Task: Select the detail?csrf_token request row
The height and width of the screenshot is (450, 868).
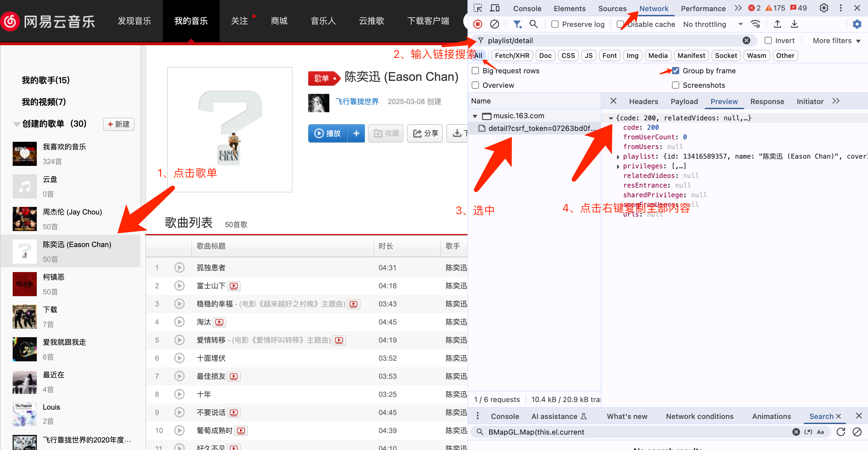Action: pos(534,128)
